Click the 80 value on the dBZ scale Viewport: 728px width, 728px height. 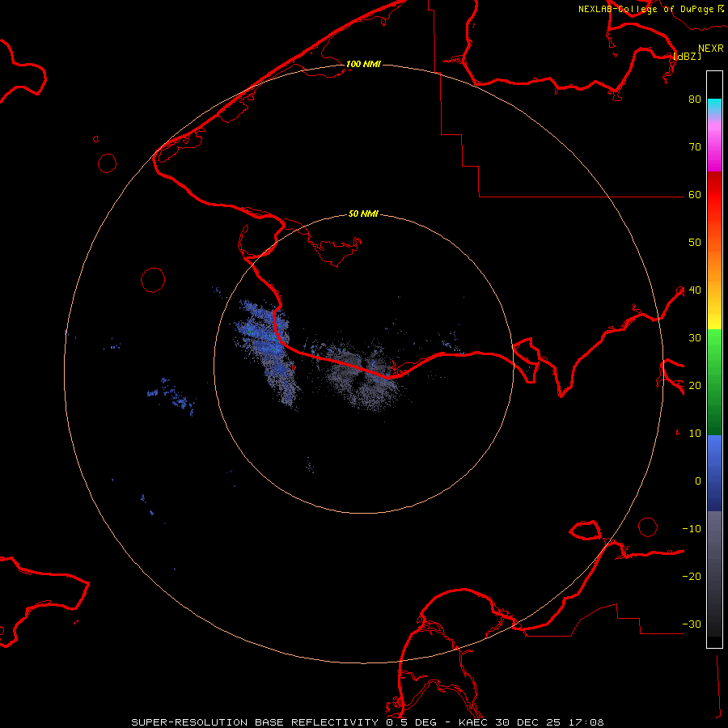(695, 99)
